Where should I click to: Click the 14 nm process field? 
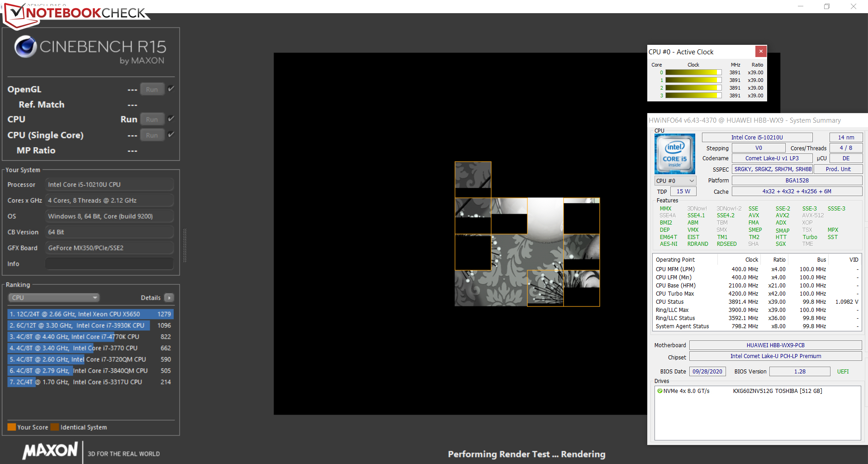[846, 137]
